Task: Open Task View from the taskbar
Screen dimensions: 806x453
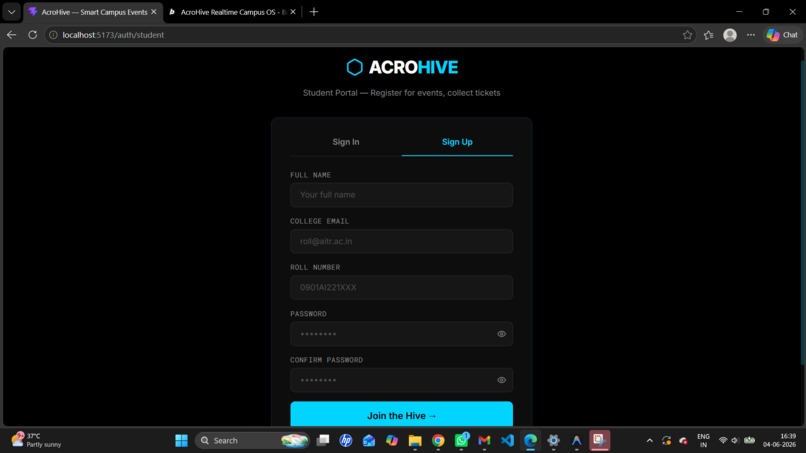Action: [323, 441]
